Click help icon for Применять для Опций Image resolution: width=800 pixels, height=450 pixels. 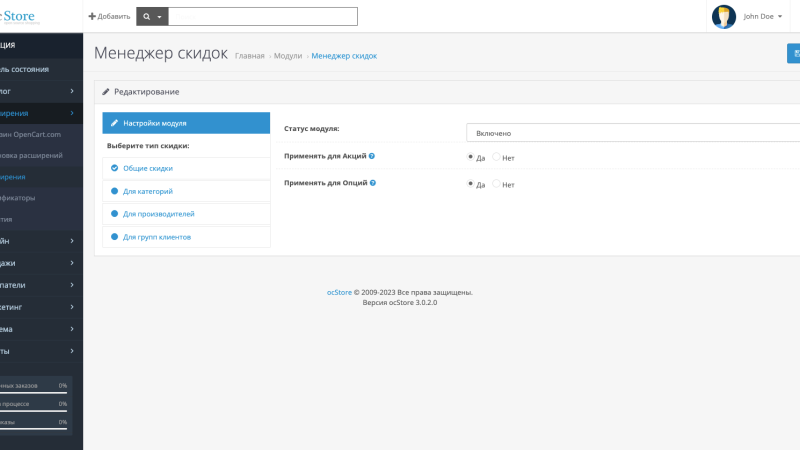tap(372, 183)
